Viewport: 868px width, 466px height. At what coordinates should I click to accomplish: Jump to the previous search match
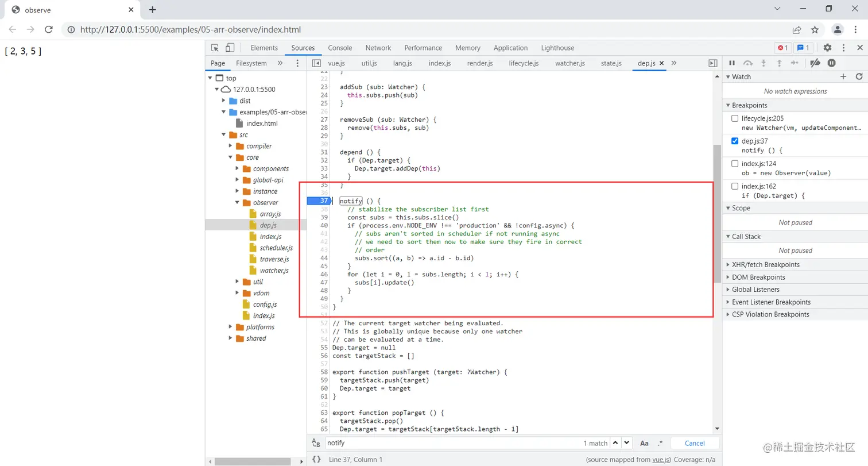click(x=615, y=443)
